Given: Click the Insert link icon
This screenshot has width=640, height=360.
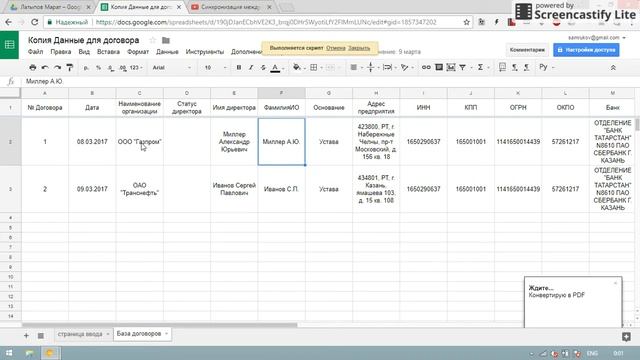Looking at the screenshot, I should (426, 67).
